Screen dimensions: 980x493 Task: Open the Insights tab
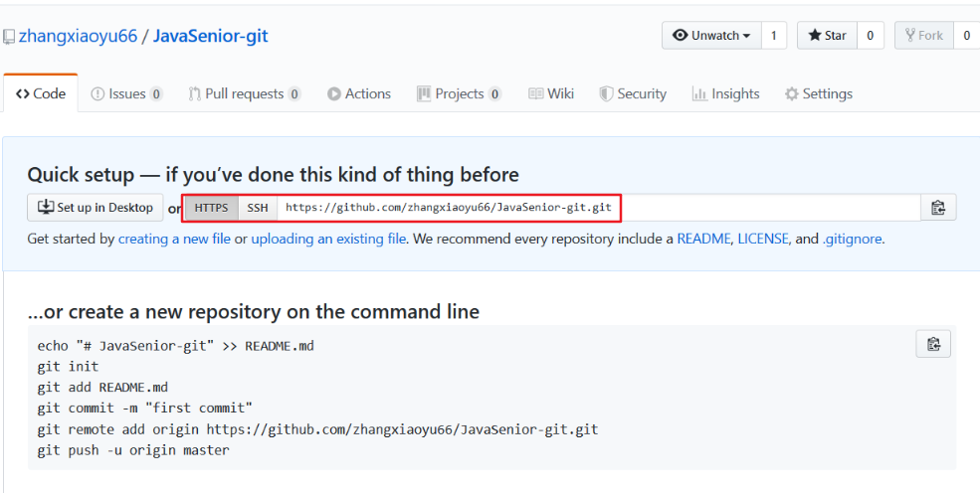click(x=726, y=93)
